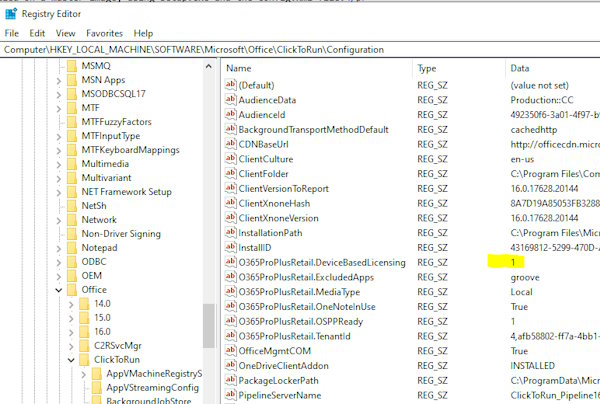This screenshot has height=404, width=600.
Task: Select the MTFFuzzyFactors folder icon
Action: point(72,122)
